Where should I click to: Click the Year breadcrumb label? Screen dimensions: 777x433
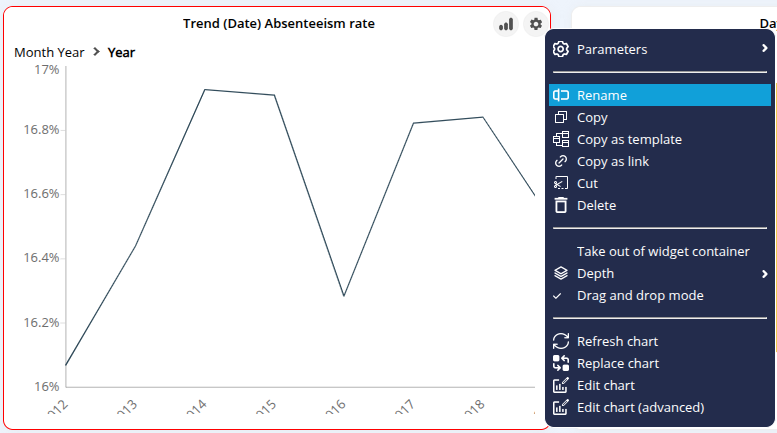tap(121, 52)
